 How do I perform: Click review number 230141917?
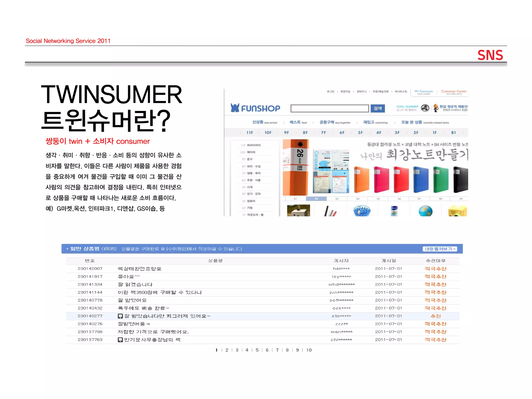pos(90,277)
